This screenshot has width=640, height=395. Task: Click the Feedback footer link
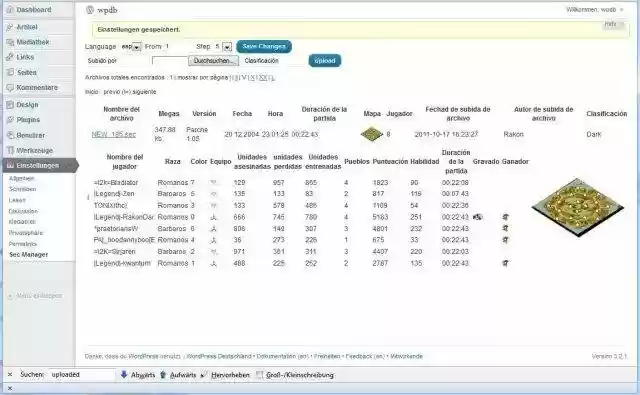tap(365, 356)
